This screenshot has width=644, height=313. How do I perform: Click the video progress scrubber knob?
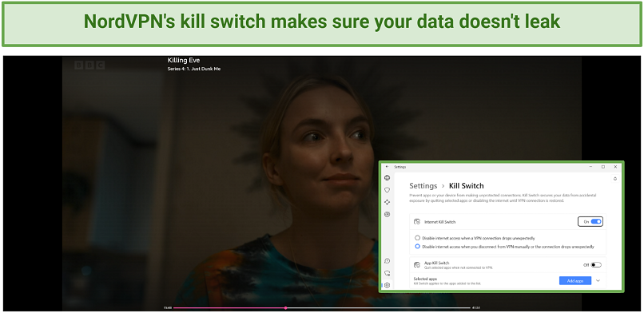[285, 307]
